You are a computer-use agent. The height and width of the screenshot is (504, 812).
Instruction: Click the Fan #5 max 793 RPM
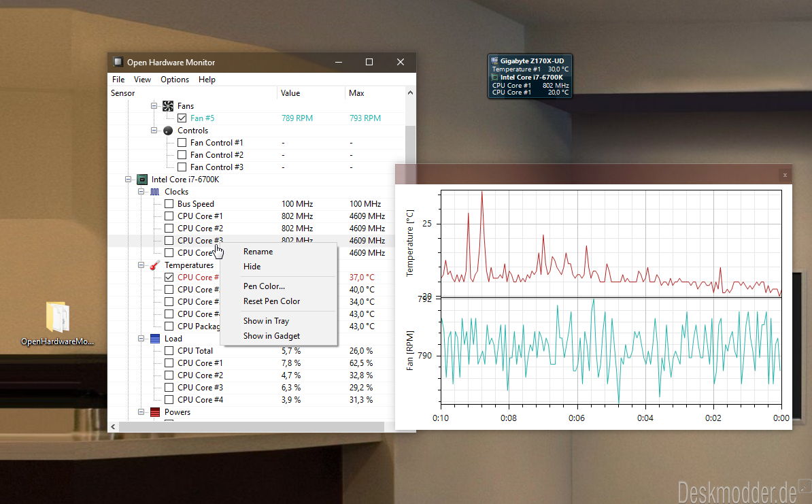[x=365, y=118]
